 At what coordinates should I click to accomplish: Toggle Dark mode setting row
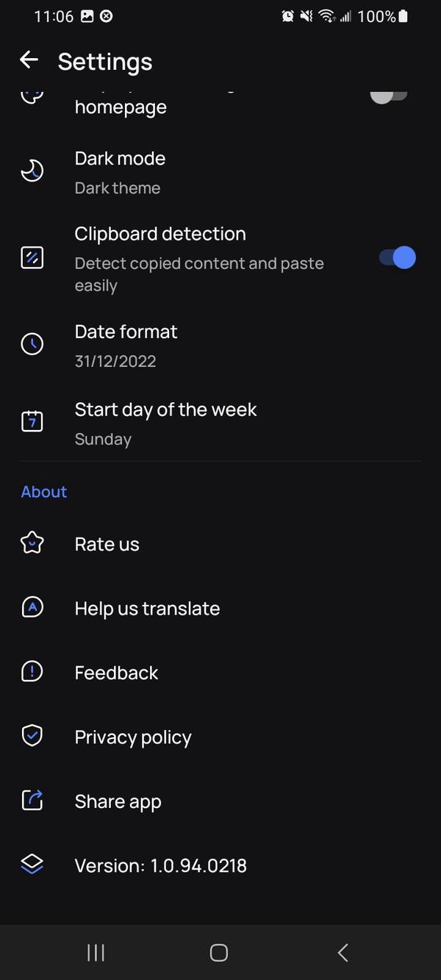(220, 171)
